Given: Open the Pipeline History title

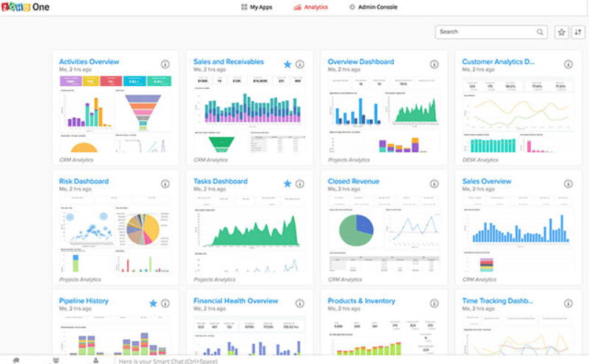Looking at the screenshot, I should pos(84,301).
